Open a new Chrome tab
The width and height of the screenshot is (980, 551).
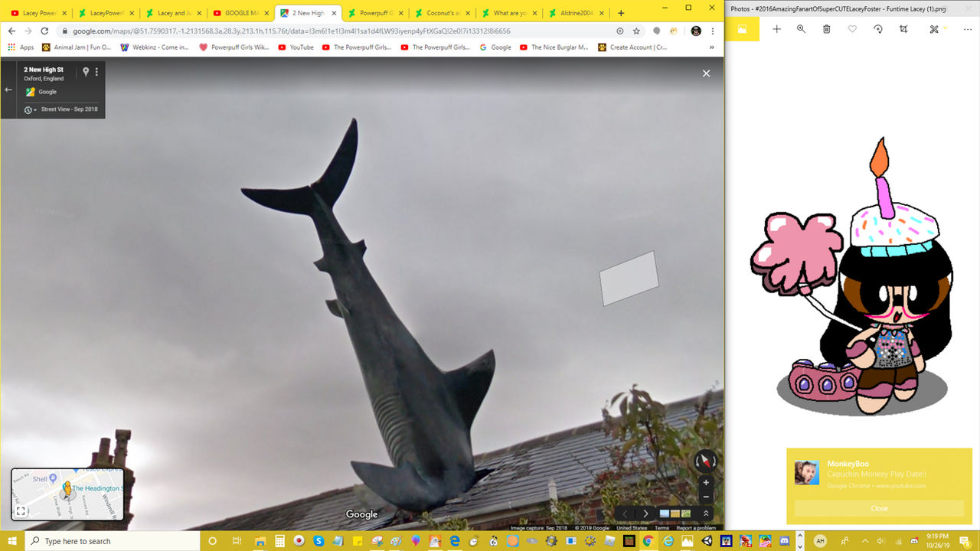click(x=621, y=13)
